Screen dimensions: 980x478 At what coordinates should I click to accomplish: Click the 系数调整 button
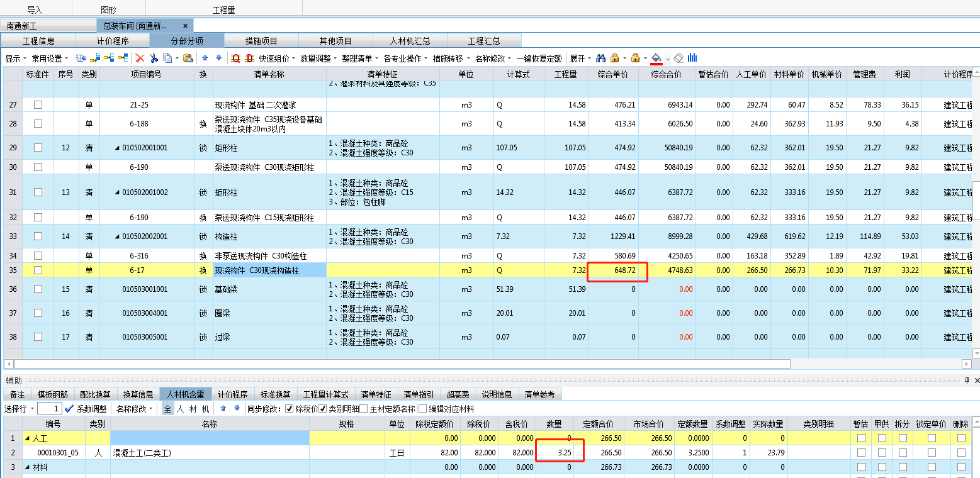point(92,409)
